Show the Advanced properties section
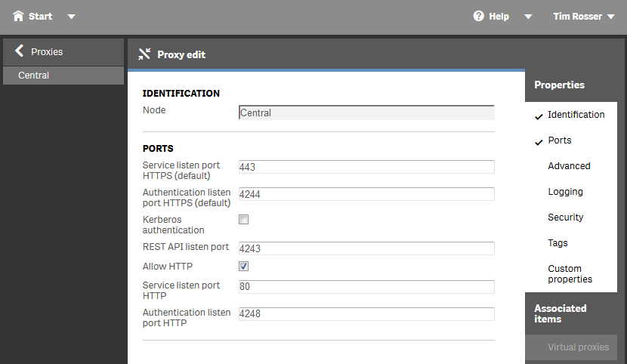 point(570,166)
